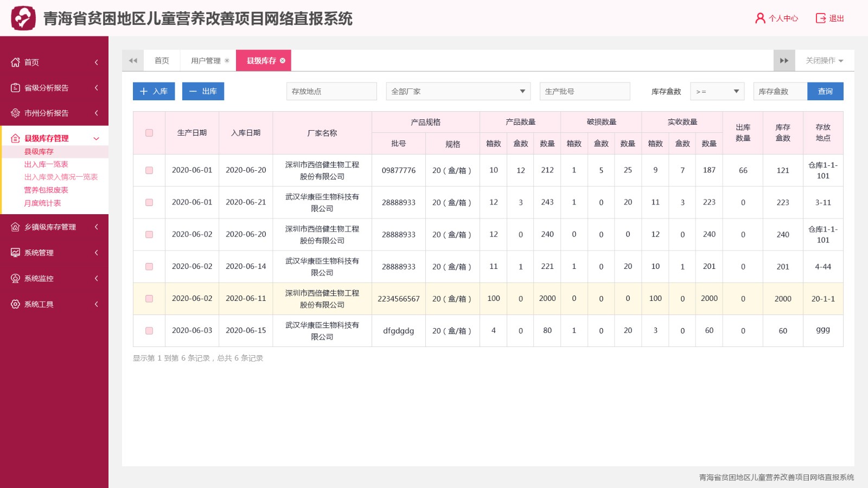Screen dimensions: 868x488
Task: Open the 全部厂家 manufacturer dropdown
Action: pos(458,91)
